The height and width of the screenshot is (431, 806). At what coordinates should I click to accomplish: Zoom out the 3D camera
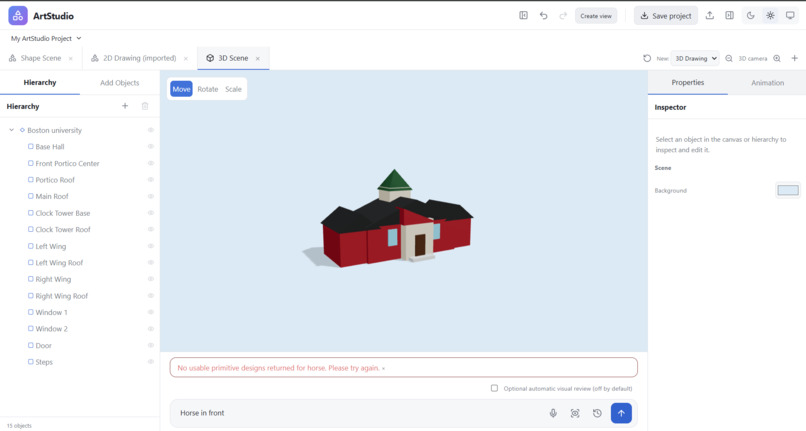click(x=729, y=58)
